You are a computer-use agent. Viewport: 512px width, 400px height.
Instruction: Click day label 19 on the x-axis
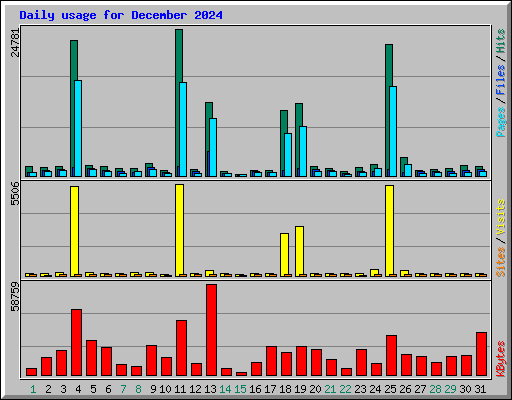(300, 389)
